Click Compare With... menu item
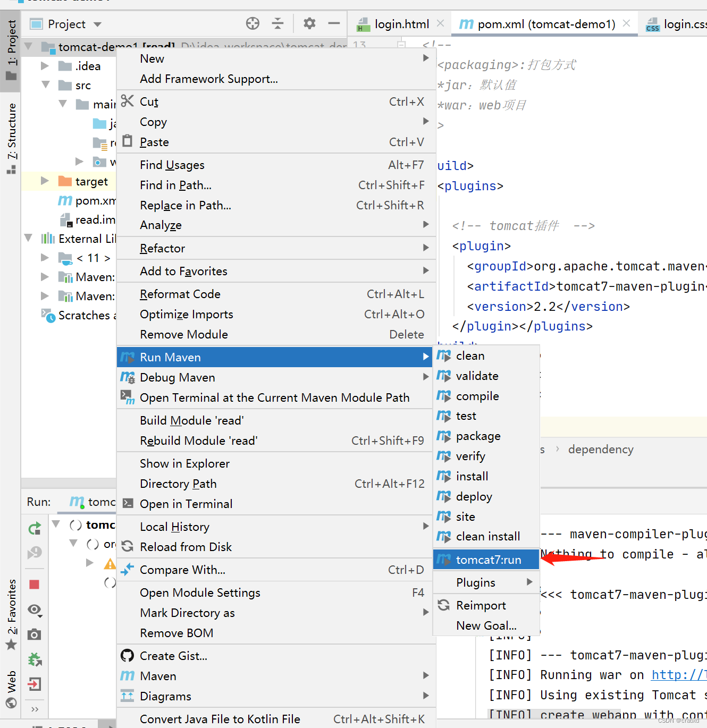Screen dimensions: 707x728 275,570
